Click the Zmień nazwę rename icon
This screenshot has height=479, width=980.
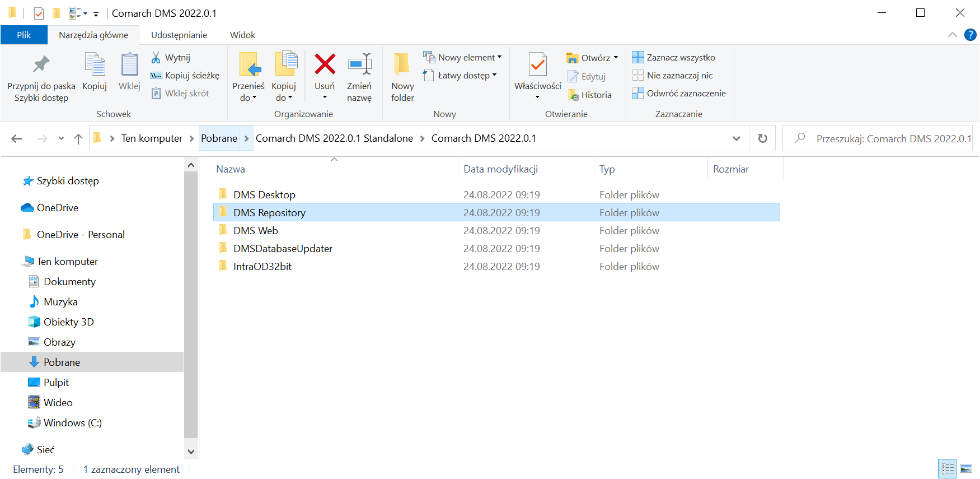click(x=359, y=65)
